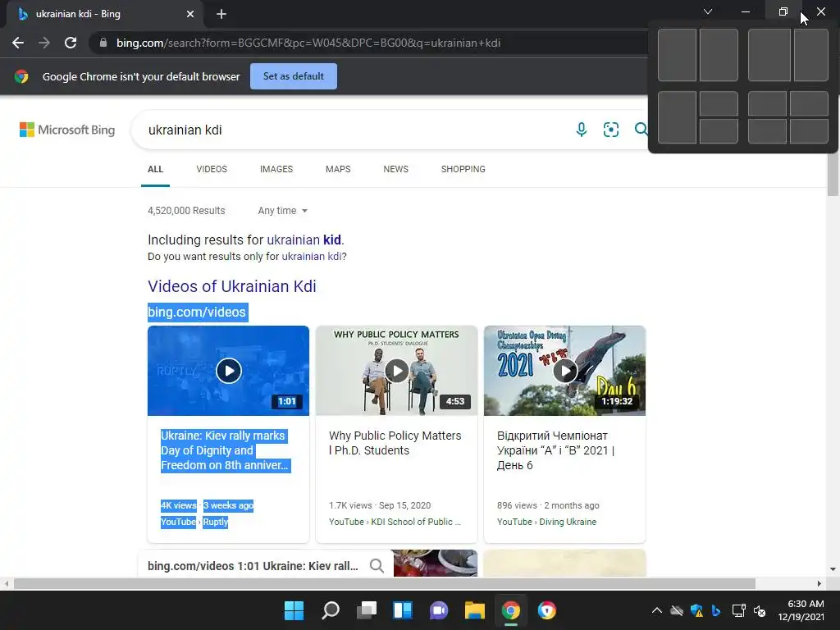
Task: Choose the top-left quadrant snap zone
Action: point(767,103)
